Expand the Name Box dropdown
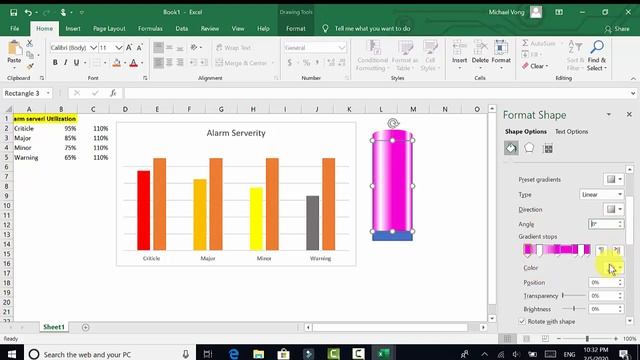 [48, 93]
